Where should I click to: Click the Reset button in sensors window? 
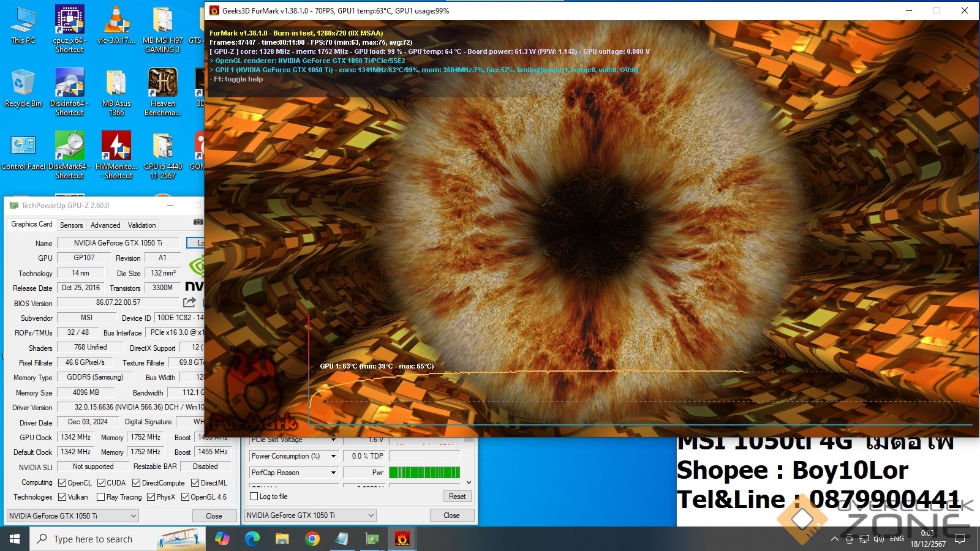[457, 497]
